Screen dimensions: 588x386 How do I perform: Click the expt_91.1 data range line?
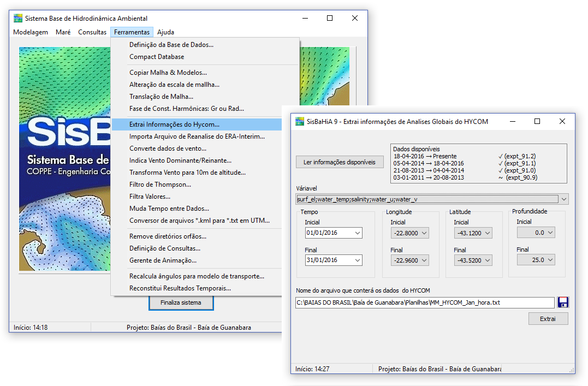point(465,163)
